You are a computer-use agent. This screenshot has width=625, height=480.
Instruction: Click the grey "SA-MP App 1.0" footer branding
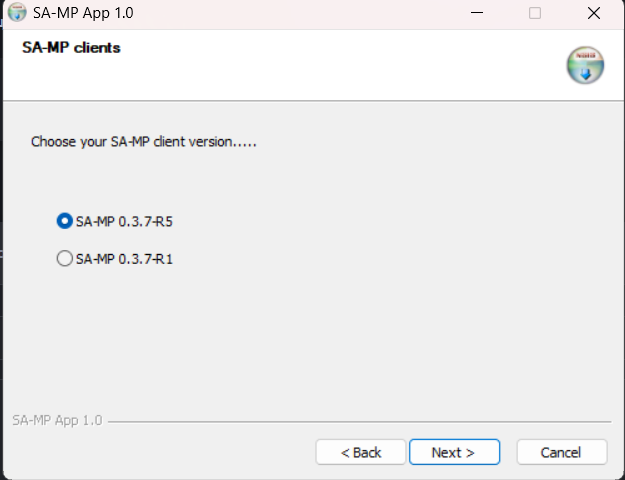point(57,421)
